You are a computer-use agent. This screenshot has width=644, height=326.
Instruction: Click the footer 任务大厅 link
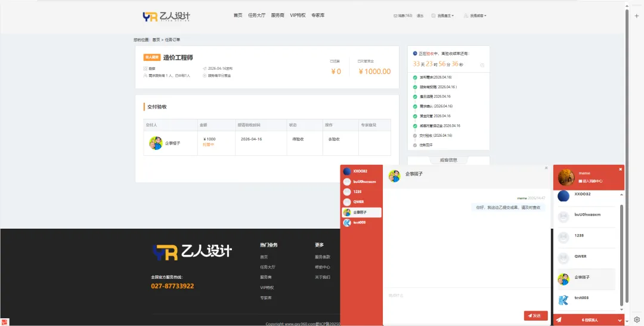point(267,267)
